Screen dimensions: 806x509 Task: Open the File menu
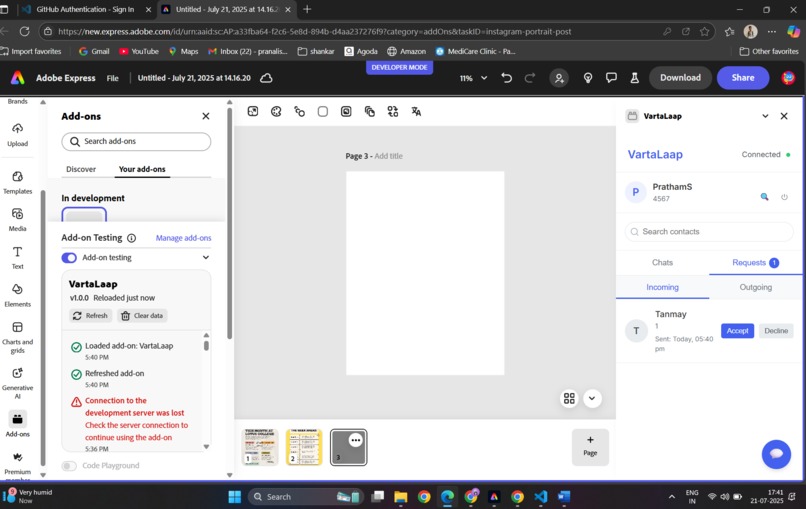pyautogui.click(x=113, y=78)
